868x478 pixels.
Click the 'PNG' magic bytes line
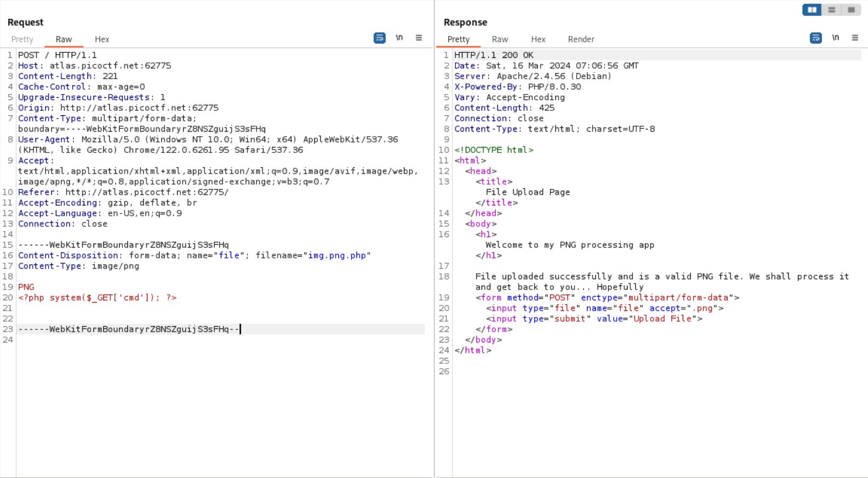(x=26, y=287)
